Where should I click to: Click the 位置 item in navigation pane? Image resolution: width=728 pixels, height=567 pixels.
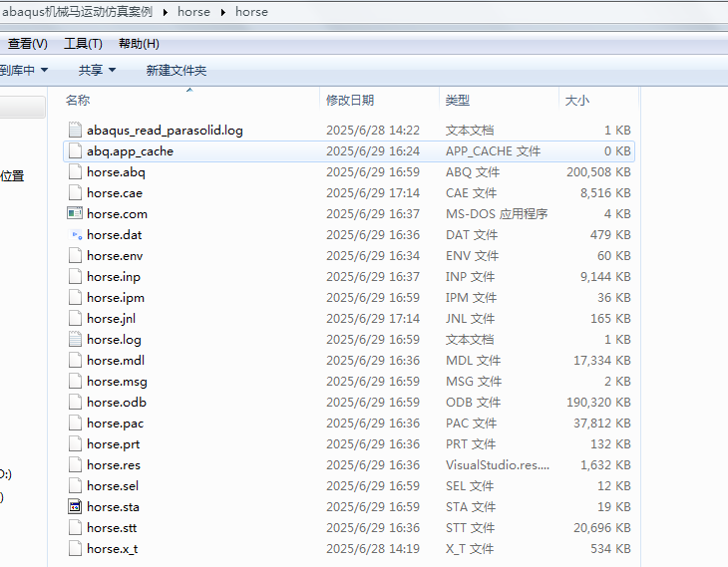pyautogui.click(x=12, y=175)
